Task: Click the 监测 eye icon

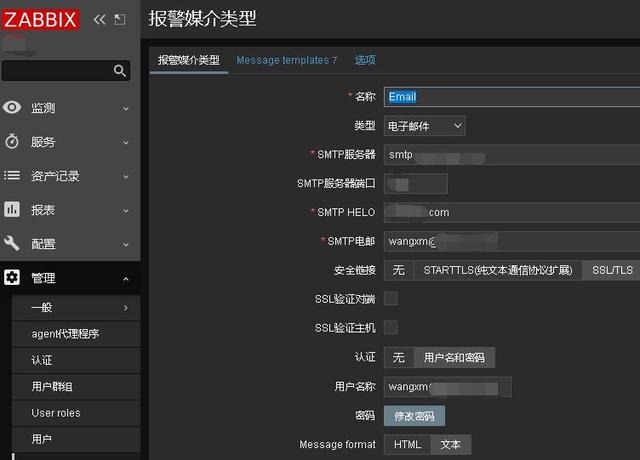Action: pyautogui.click(x=12, y=108)
